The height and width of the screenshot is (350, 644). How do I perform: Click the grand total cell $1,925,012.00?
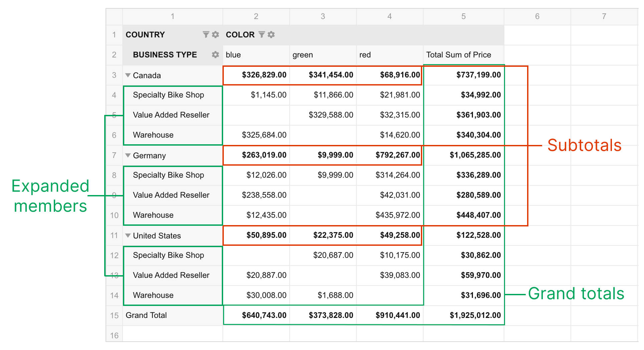[x=475, y=315]
